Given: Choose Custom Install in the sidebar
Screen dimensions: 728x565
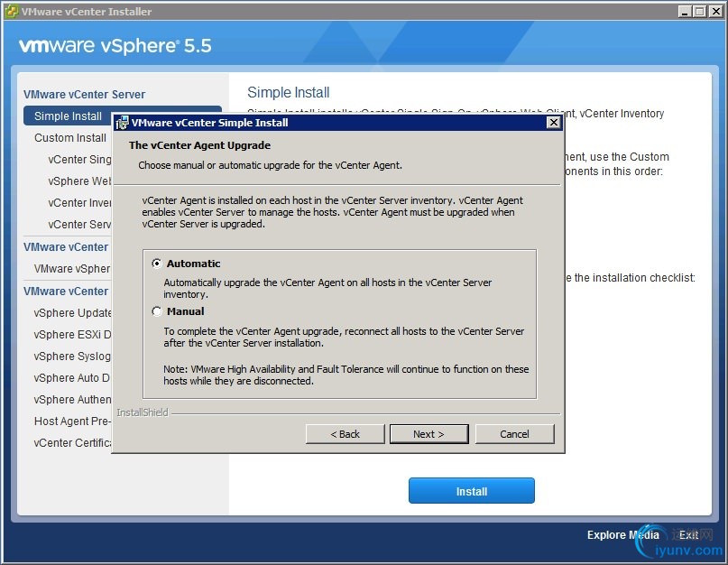Looking at the screenshot, I should tap(70, 138).
